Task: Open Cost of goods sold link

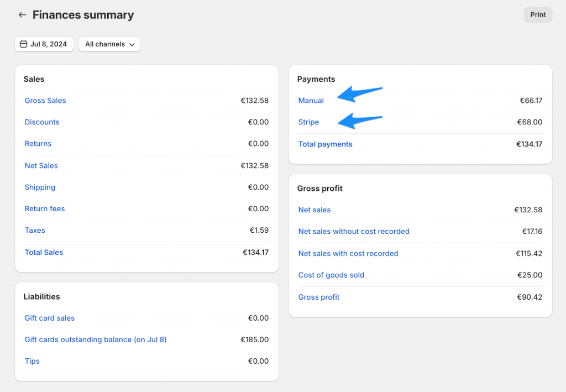Action: [331, 275]
